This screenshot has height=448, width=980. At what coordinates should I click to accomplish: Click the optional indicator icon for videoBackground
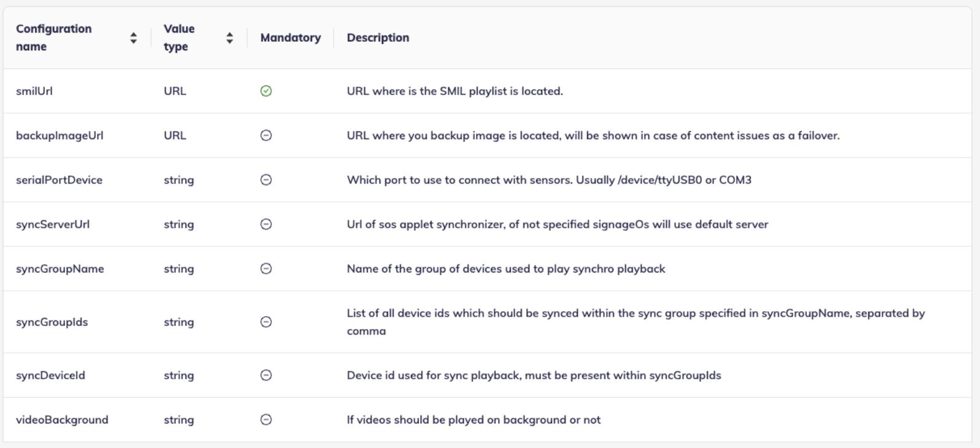point(265,419)
